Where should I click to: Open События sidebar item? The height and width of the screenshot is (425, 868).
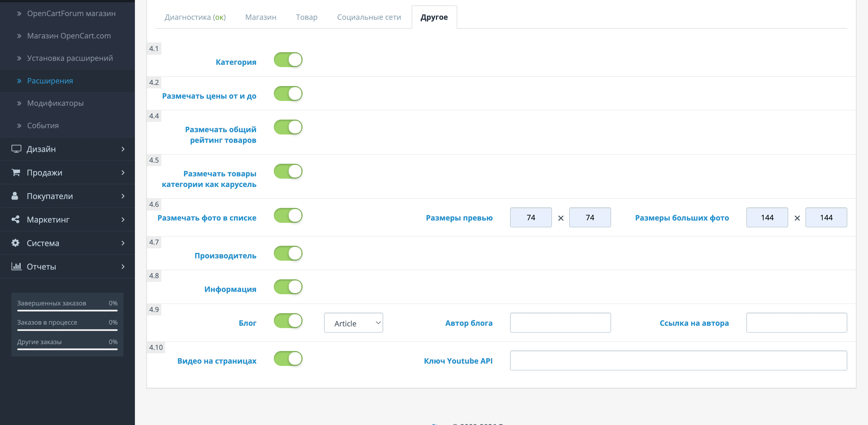tap(43, 126)
